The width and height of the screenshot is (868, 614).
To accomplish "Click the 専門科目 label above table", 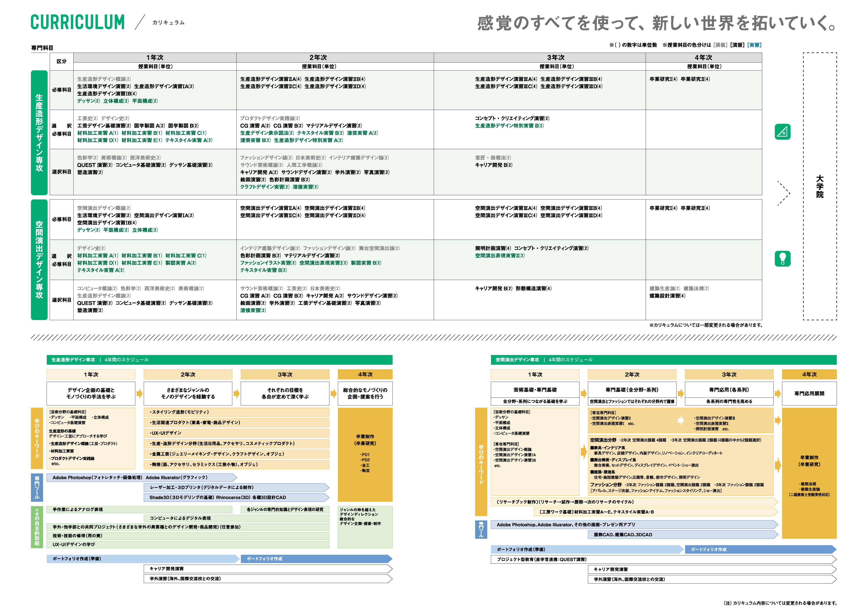I will 42,48.
